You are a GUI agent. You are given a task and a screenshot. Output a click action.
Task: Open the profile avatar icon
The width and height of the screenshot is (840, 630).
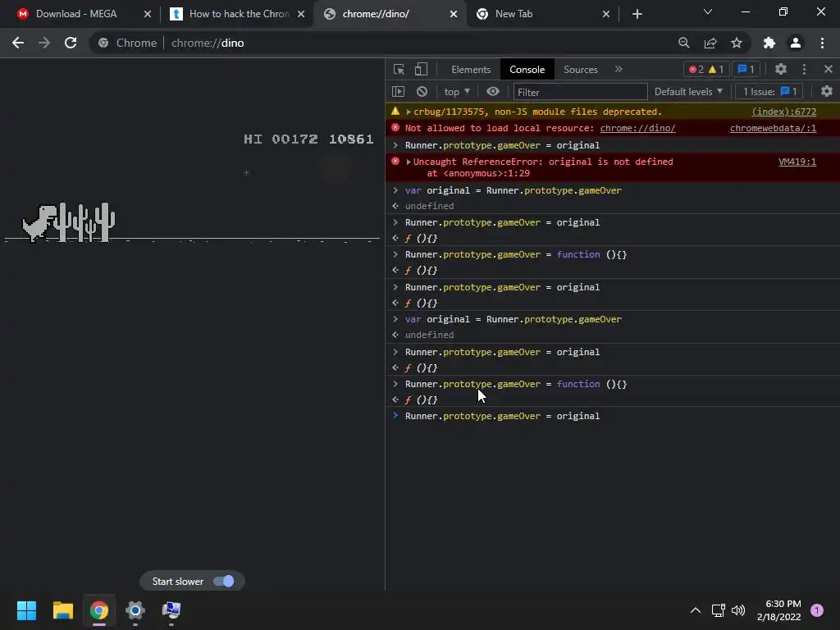[796, 43]
